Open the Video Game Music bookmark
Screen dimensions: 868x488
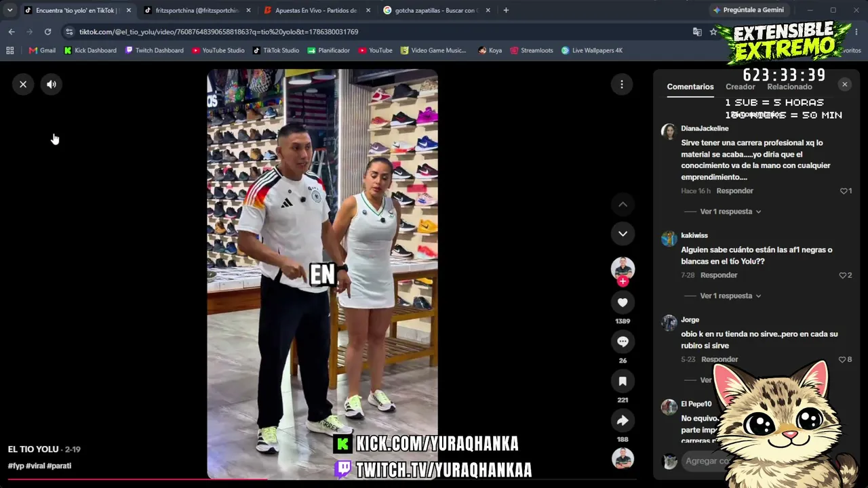tap(433, 50)
